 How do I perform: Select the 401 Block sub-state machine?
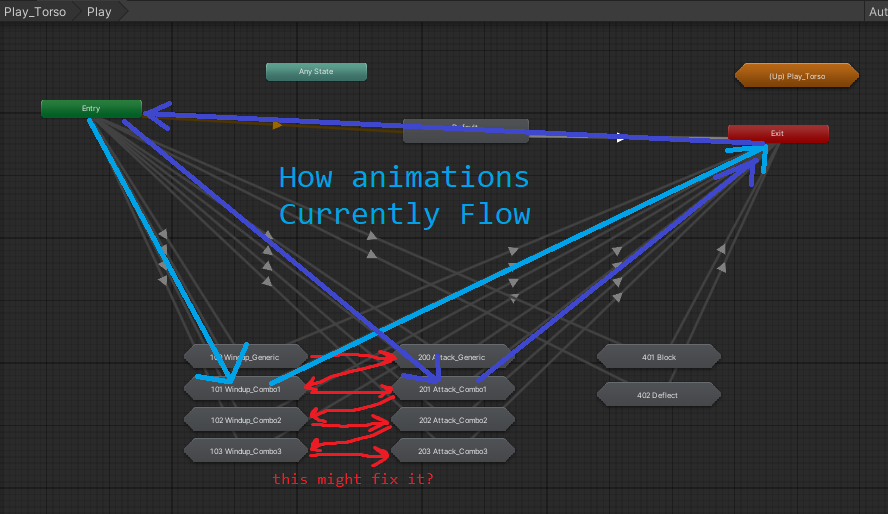pos(659,357)
